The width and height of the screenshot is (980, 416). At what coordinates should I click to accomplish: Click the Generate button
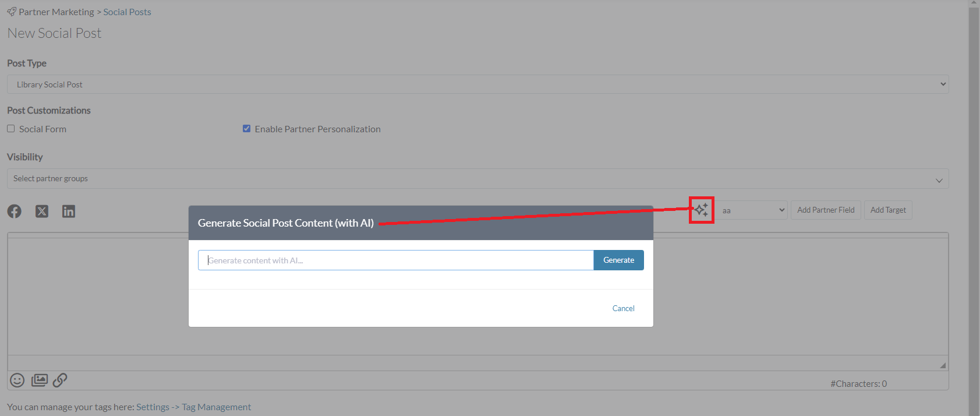pos(619,260)
